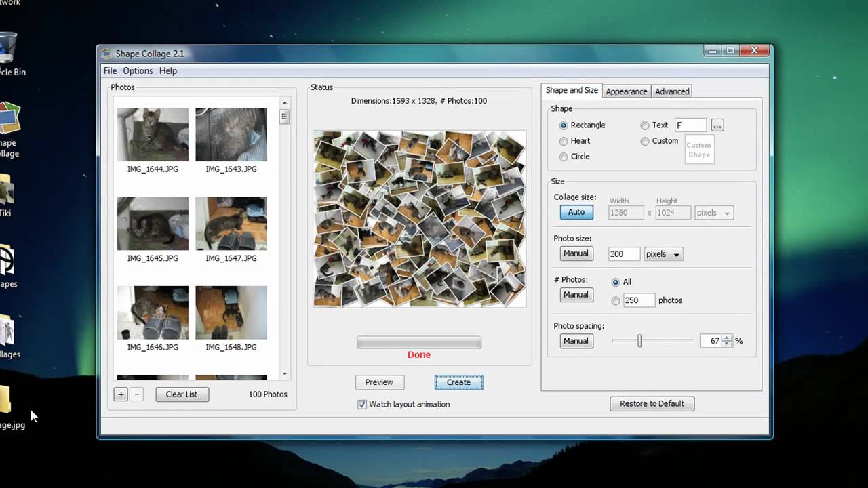Click the collage preview image
This screenshot has width=868, height=488.
(x=419, y=219)
